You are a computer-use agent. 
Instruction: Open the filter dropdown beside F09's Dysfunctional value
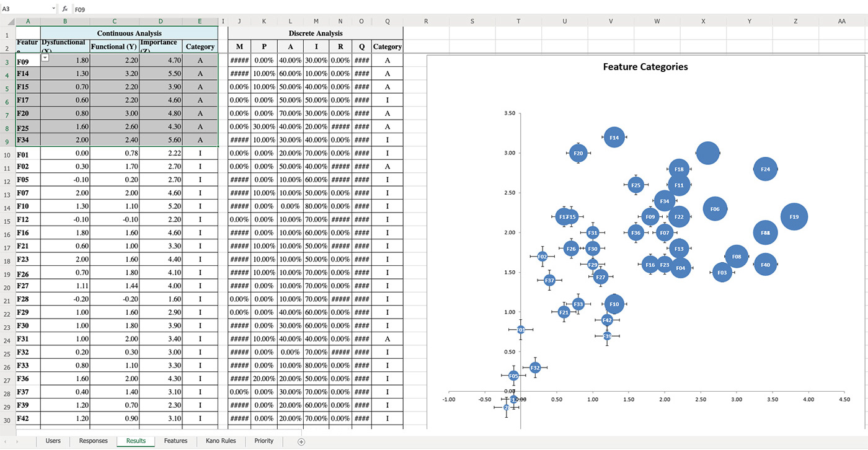click(x=45, y=56)
